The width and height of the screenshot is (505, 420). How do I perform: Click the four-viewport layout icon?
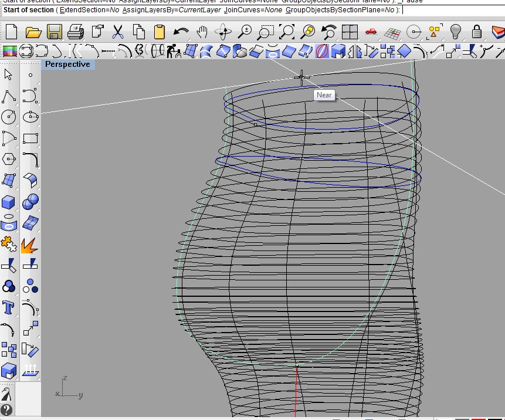pyautogui.click(x=350, y=32)
